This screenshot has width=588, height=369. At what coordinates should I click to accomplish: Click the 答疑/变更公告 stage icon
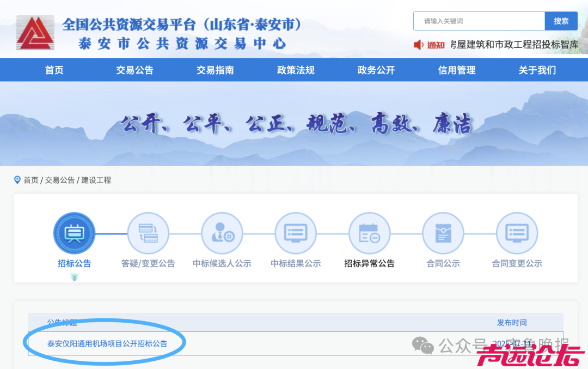pyautogui.click(x=148, y=232)
